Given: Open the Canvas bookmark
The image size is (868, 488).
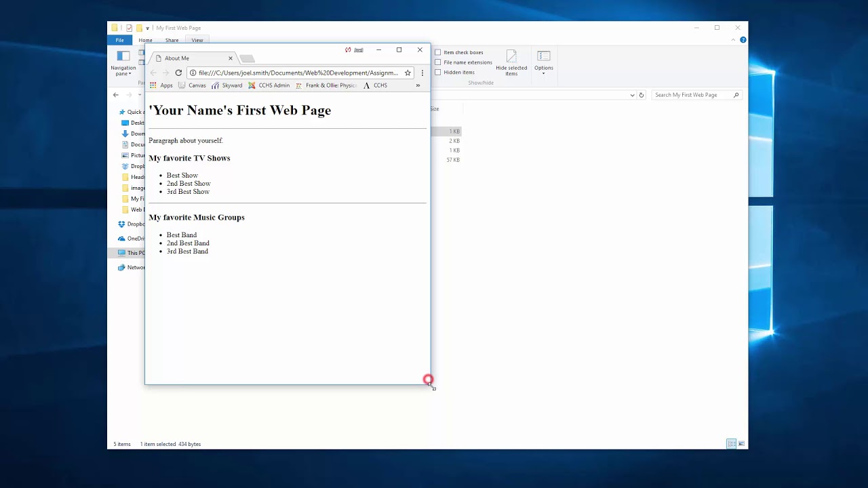Looking at the screenshot, I should tap(192, 85).
